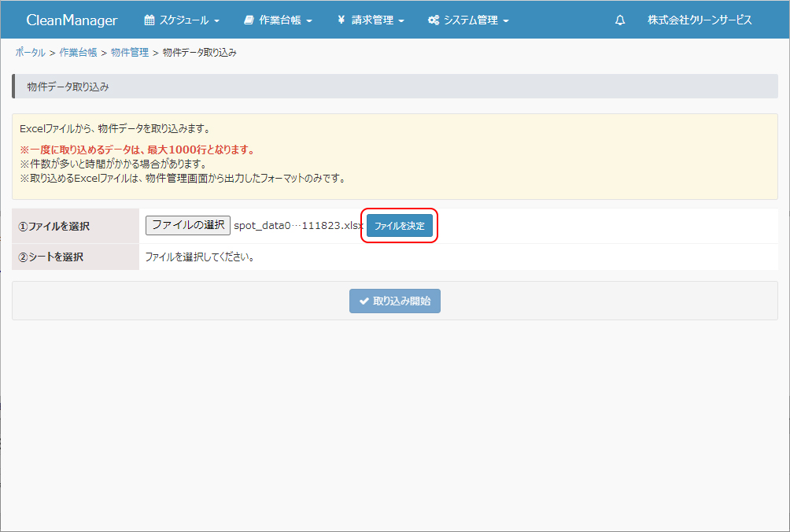Click the yen icon beside 請求管理
The width and height of the screenshot is (790, 532).
[341, 20]
